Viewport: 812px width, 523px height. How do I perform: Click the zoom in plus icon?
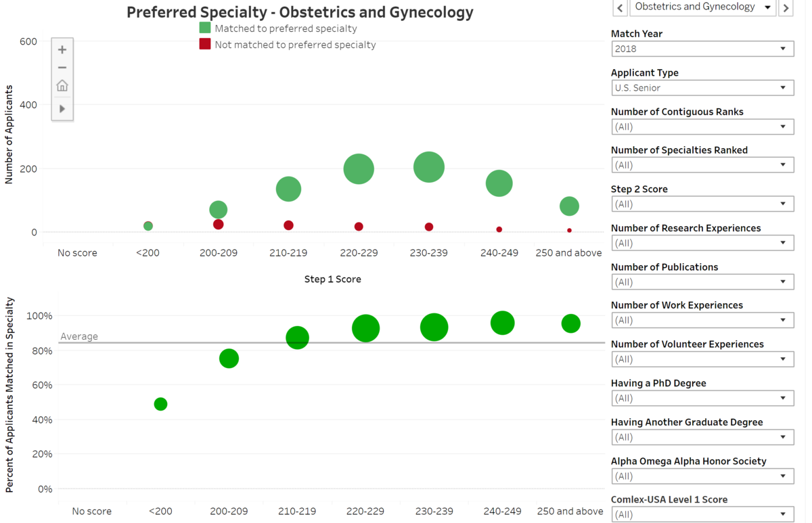coord(62,50)
